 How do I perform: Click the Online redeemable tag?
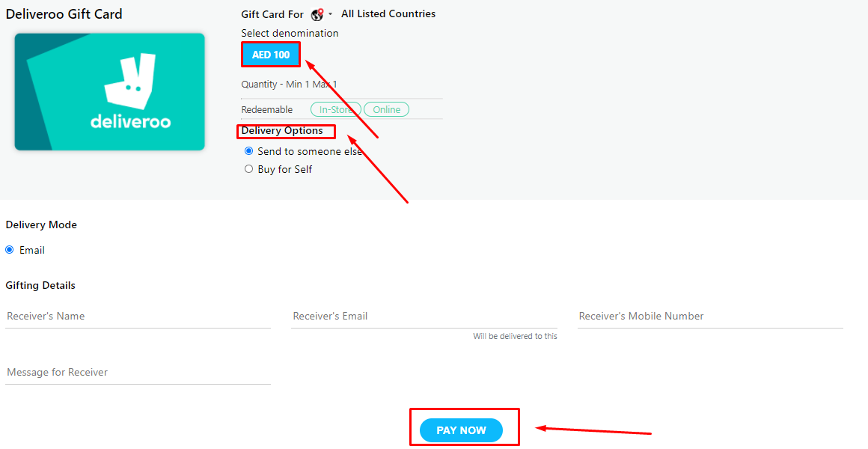click(x=386, y=109)
